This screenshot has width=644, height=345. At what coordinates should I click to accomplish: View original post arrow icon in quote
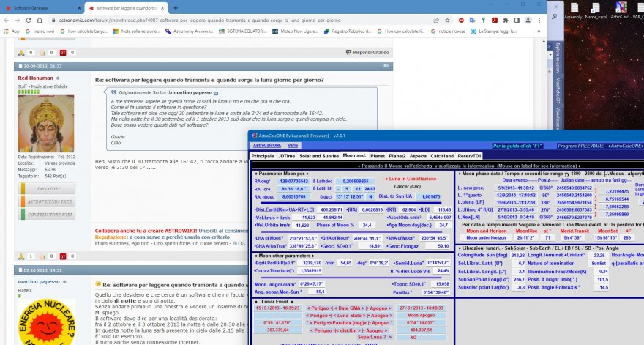216,93
